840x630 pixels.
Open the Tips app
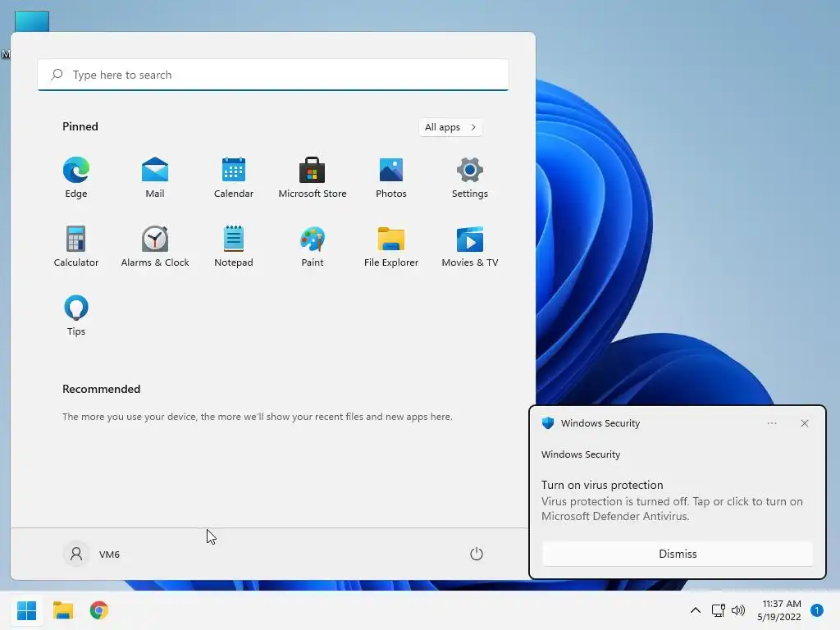click(x=76, y=316)
